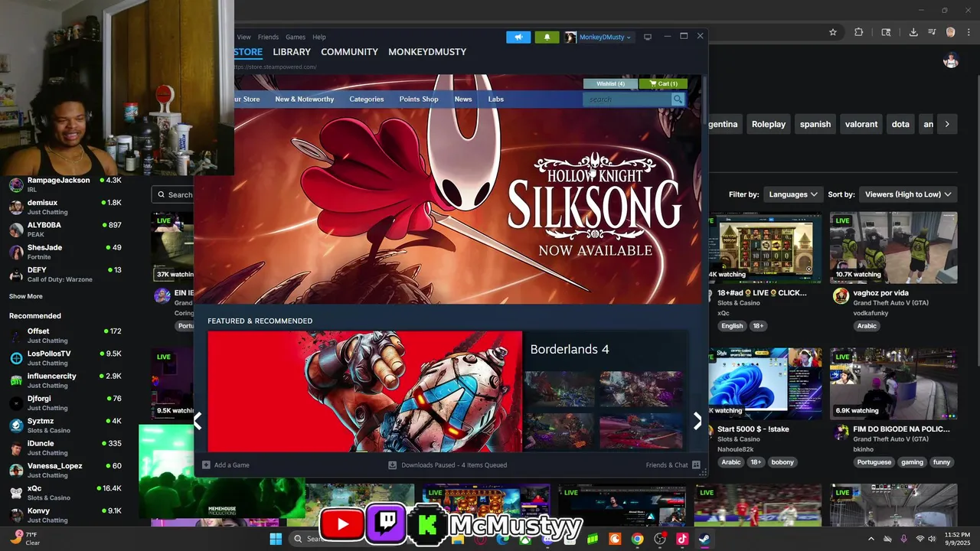Open the Languages filter dropdown
Viewport: 980px width, 551px height.
(x=793, y=194)
